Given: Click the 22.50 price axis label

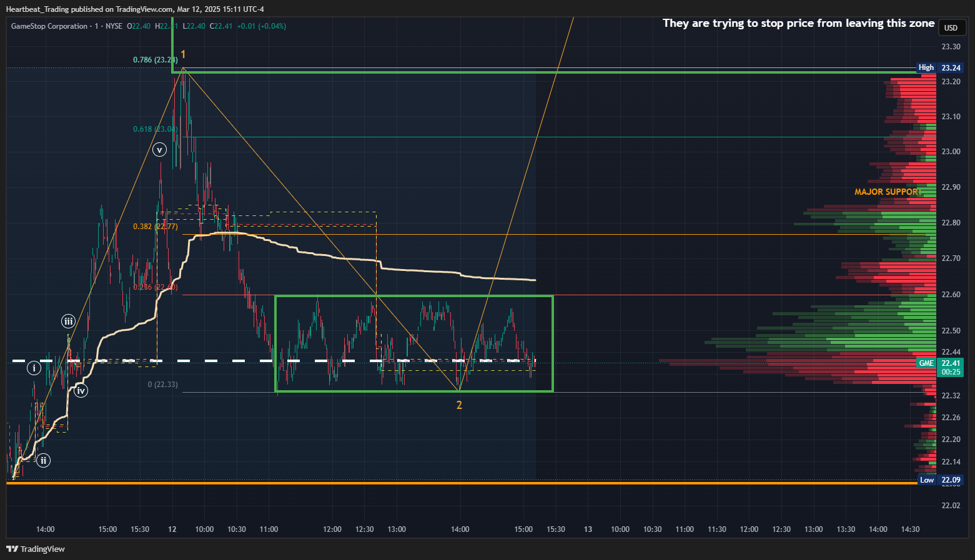Looking at the screenshot, I should (951, 331).
